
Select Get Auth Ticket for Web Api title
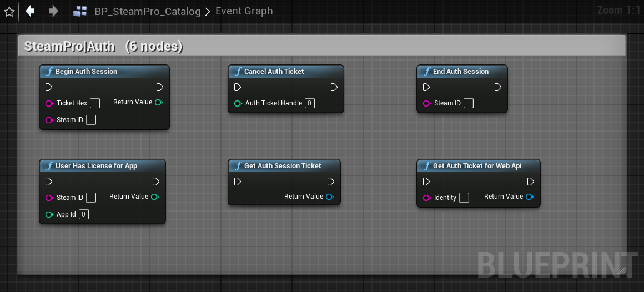click(x=477, y=166)
